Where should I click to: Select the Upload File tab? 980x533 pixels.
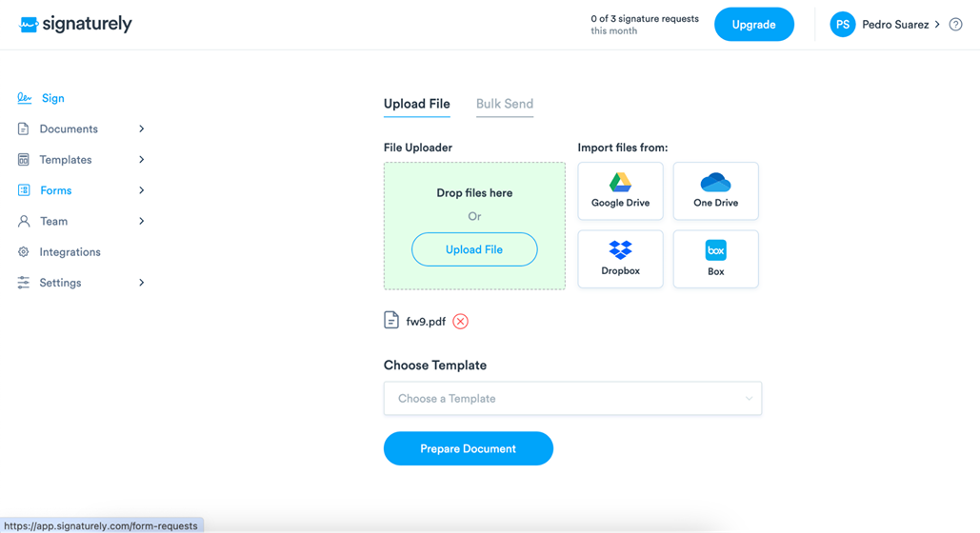click(x=416, y=104)
